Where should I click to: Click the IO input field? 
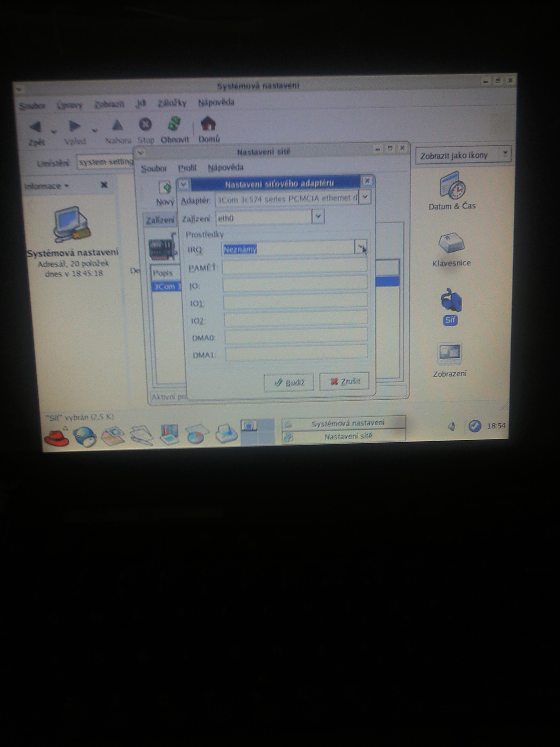(295, 284)
